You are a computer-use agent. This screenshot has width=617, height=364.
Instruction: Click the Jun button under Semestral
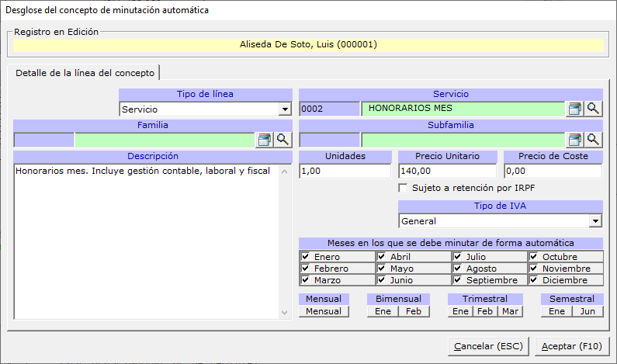[x=588, y=311]
